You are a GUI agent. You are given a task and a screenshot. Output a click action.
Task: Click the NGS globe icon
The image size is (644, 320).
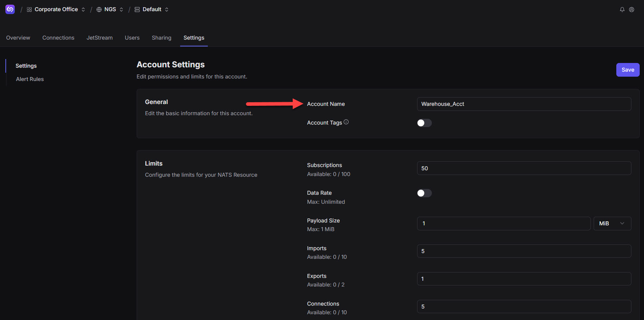99,10
